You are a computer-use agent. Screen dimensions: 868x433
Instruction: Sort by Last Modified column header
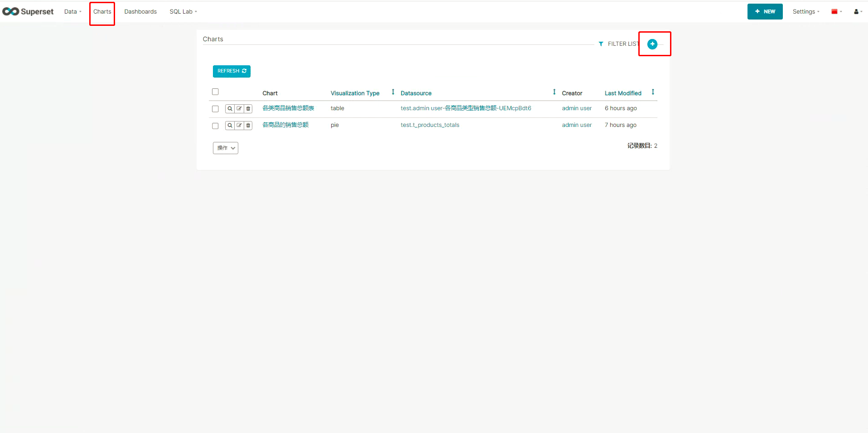(623, 93)
